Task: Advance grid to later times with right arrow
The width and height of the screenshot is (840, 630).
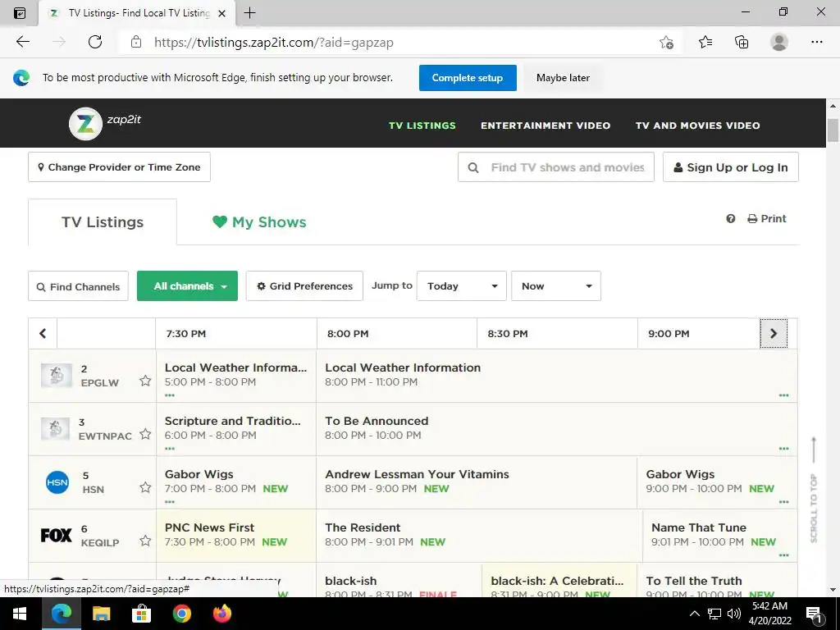Action: pos(774,333)
